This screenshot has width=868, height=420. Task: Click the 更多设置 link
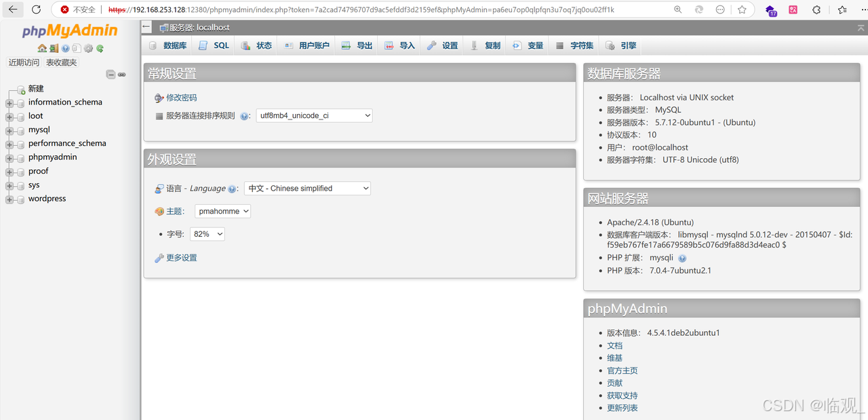click(x=181, y=258)
